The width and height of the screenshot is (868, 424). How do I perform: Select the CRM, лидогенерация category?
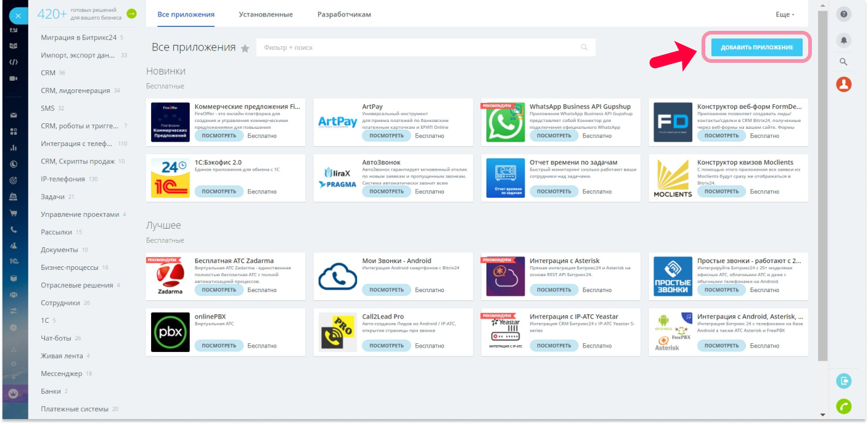(x=75, y=91)
